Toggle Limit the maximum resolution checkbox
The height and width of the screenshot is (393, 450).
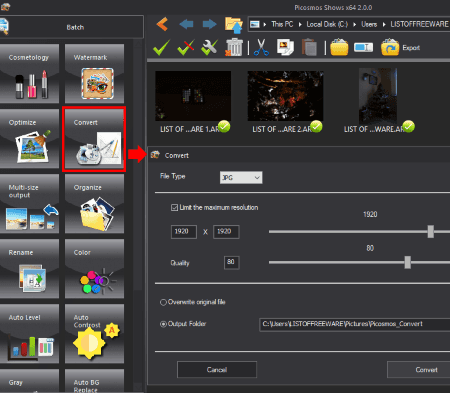(x=174, y=208)
